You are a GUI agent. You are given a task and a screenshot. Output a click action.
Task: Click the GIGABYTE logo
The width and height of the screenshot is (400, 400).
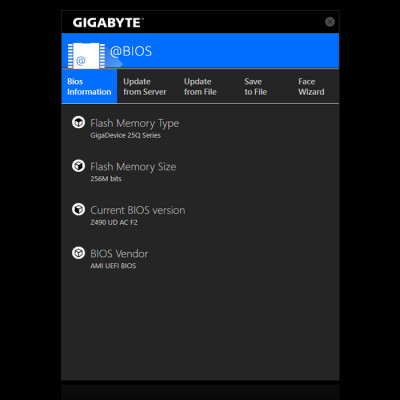tap(108, 23)
